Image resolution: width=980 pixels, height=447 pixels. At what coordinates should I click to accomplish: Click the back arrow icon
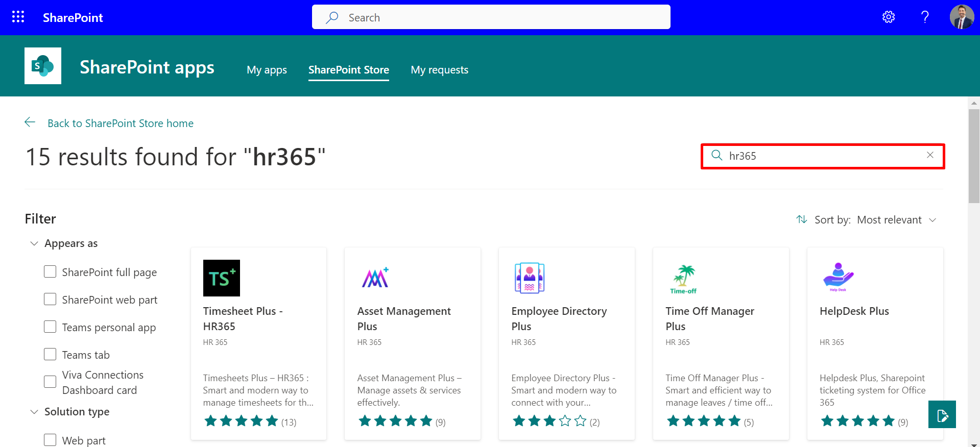coord(30,122)
